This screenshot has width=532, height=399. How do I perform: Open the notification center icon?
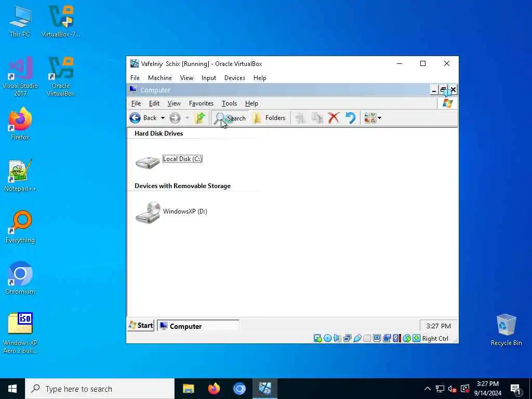click(516, 389)
